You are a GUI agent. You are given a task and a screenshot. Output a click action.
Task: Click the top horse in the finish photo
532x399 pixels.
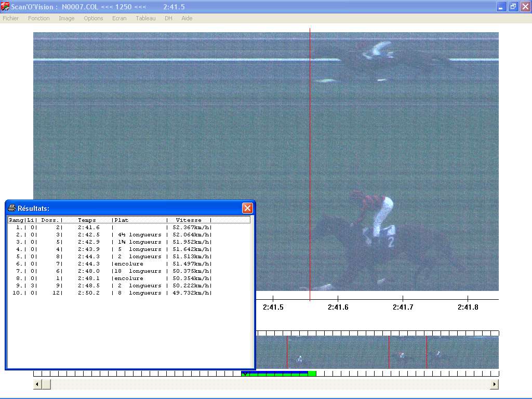tap(383, 61)
